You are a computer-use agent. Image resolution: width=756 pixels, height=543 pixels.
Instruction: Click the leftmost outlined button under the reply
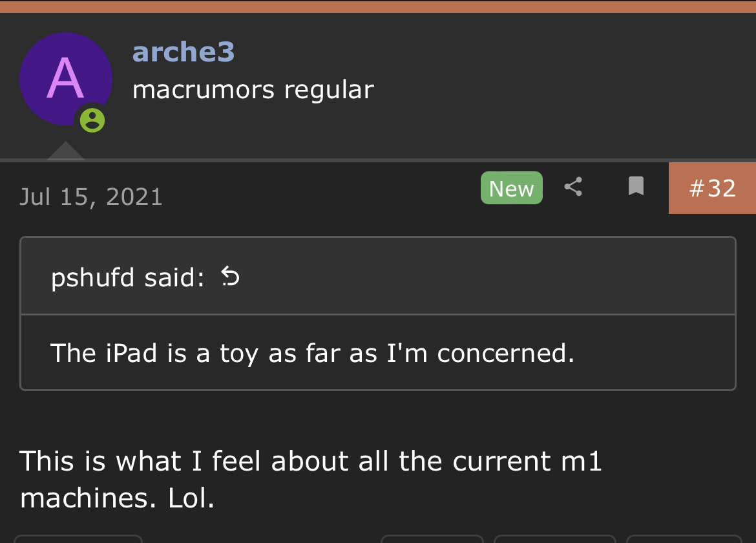(79, 539)
